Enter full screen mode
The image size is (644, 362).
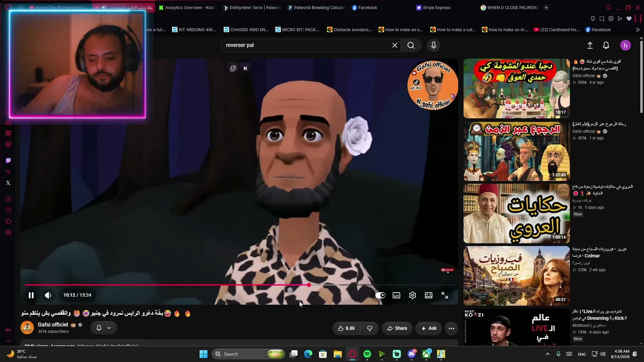(445, 296)
